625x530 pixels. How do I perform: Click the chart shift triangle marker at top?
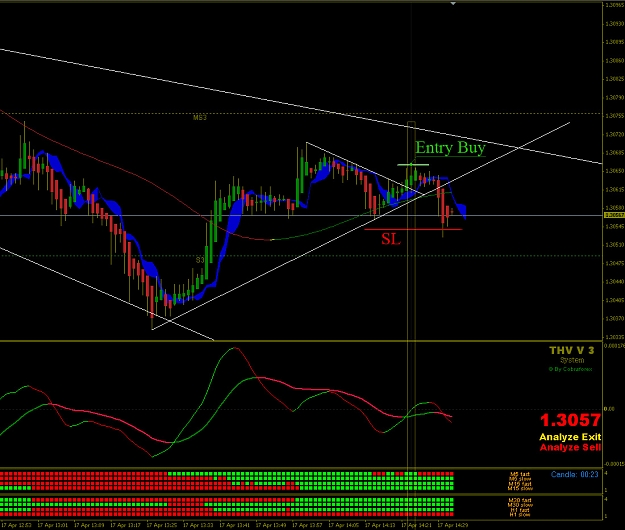pos(453,4)
